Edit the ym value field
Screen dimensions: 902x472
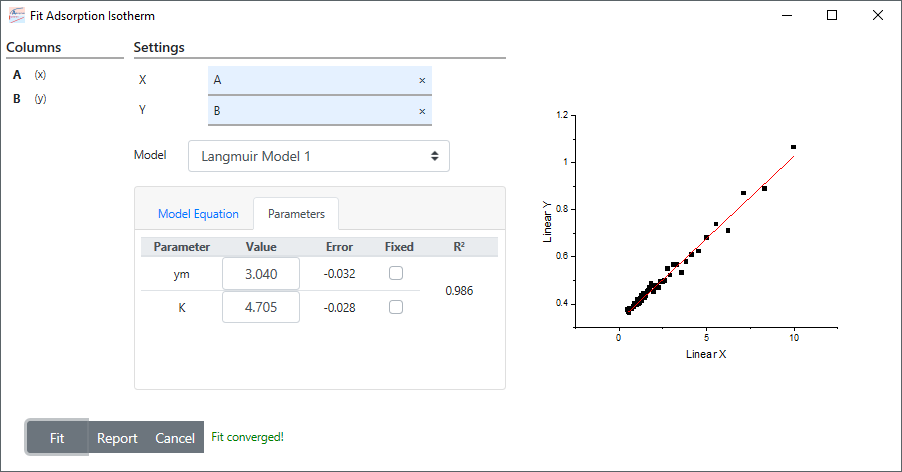point(261,274)
